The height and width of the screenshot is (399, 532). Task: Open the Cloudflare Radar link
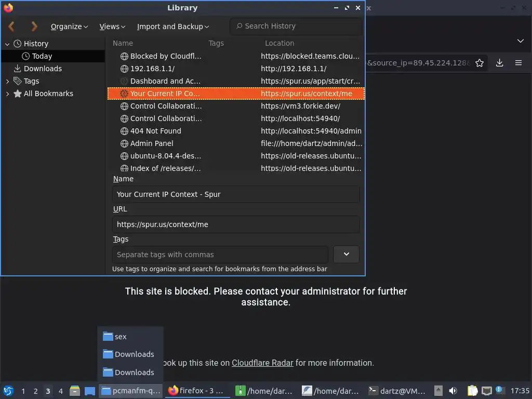click(x=262, y=363)
